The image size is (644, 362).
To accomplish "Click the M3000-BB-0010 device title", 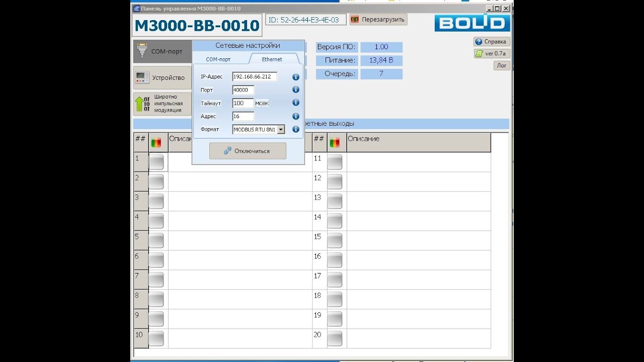I will pos(197,25).
